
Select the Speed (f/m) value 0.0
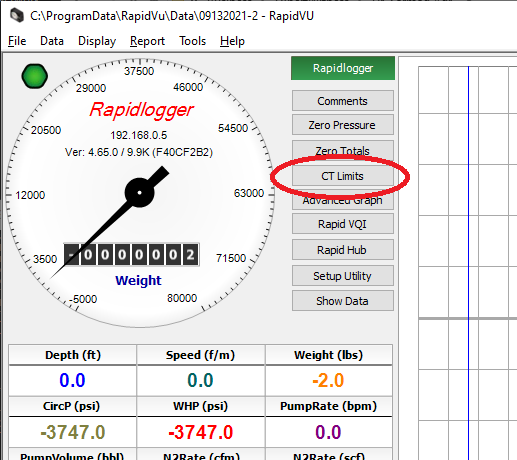pos(200,380)
